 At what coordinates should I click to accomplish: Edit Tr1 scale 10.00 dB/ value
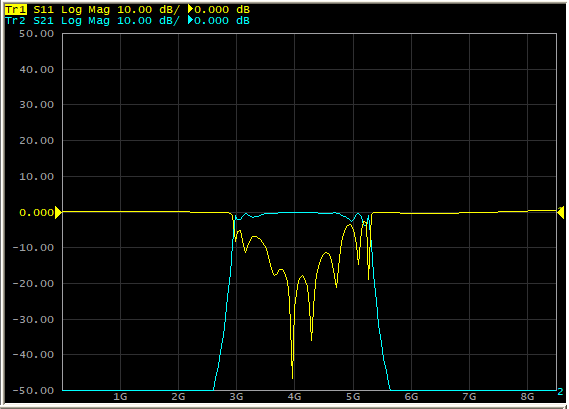tap(148, 9)
